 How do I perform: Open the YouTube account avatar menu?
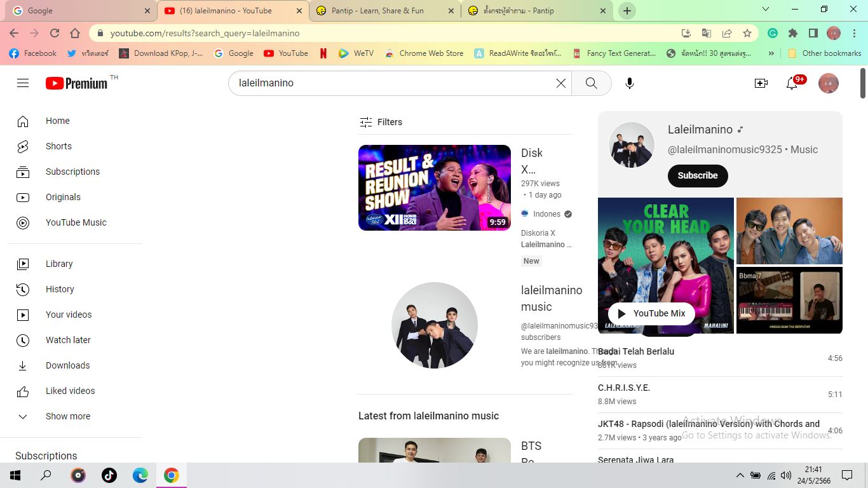point(828,83)
